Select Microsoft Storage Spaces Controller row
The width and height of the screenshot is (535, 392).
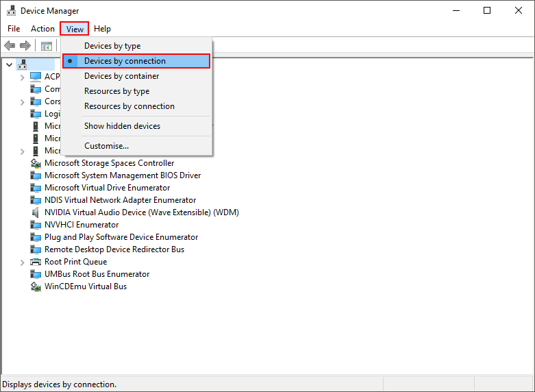tap(109, 163)
